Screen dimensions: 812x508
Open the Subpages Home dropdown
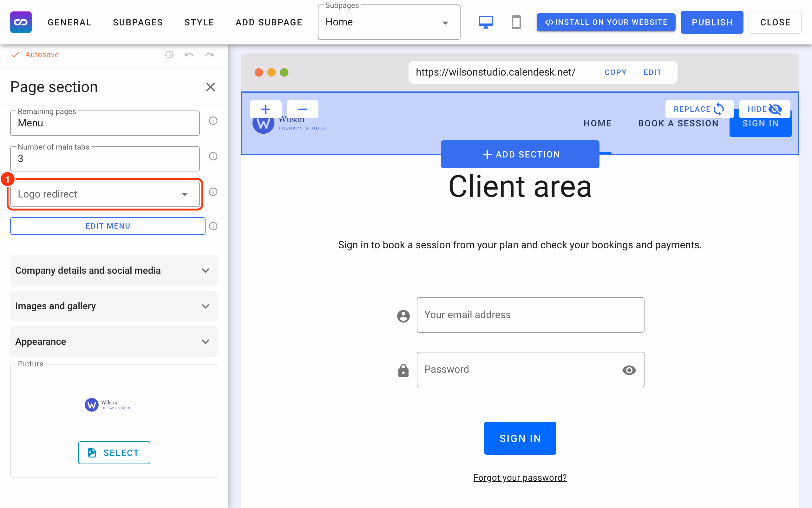click(x=389, y=23)
